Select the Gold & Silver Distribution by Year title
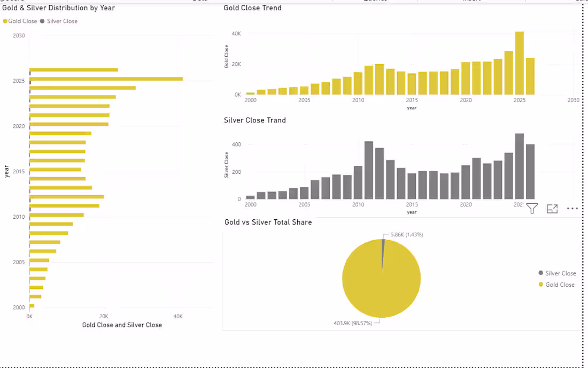The width and height of the screenshot is (588, 368). point(58,8)
